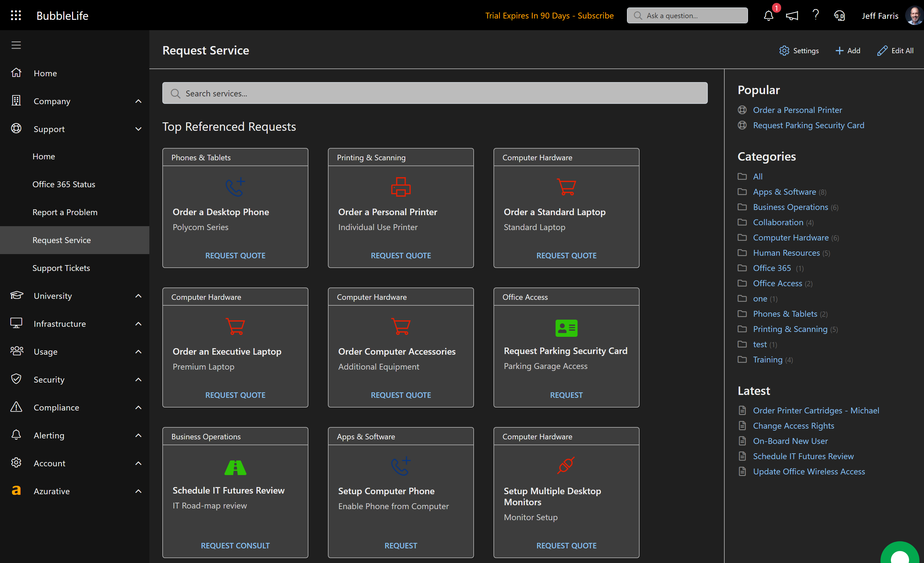Click Jeff Farris profile avatar

pos(914,15)
